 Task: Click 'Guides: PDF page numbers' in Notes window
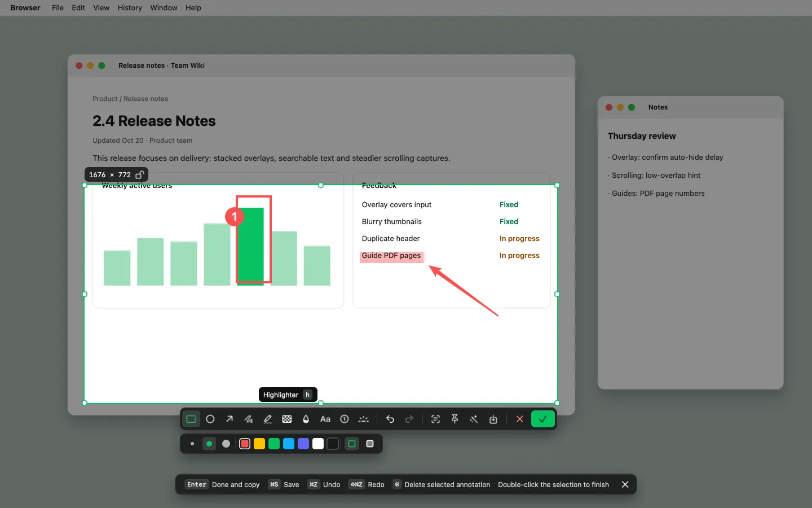coord(656,194)
